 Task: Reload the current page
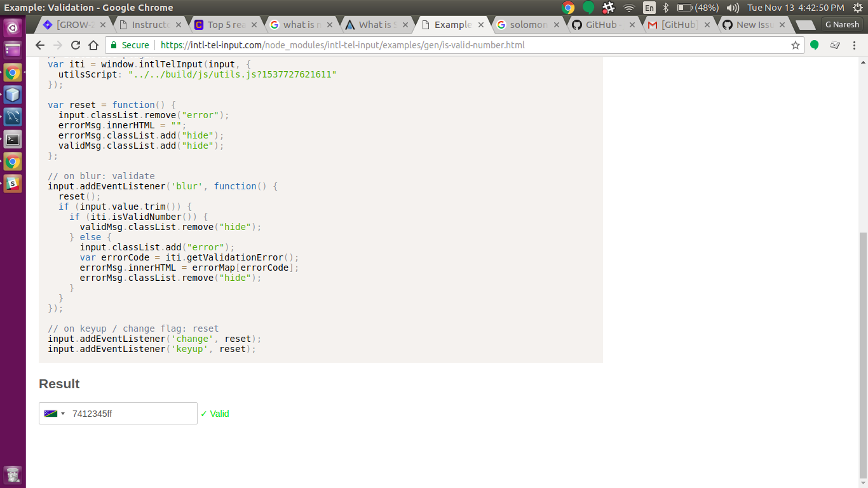click(x=75, y=45)
